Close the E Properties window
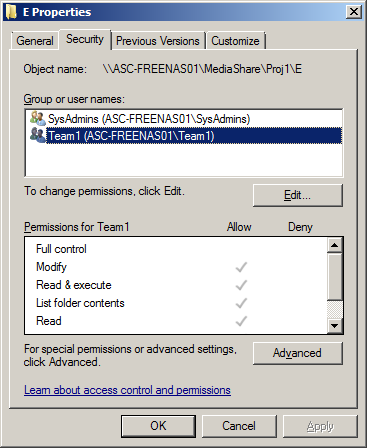The image size is (367, 448). point(353,12)
